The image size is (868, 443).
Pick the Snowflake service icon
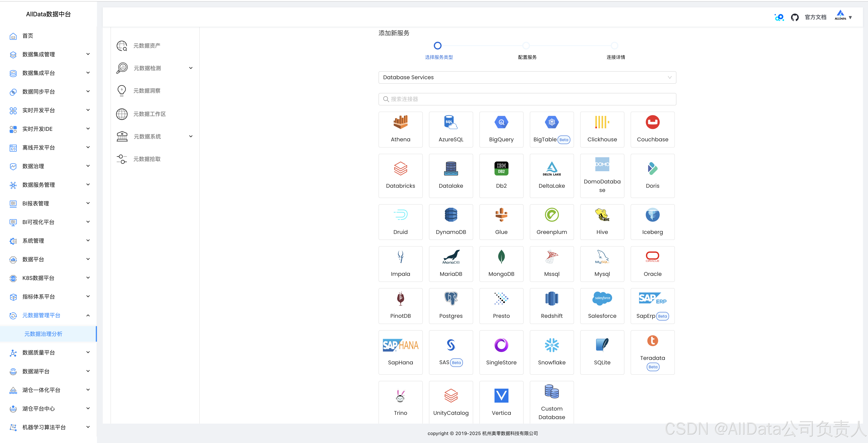pos(552,345)
